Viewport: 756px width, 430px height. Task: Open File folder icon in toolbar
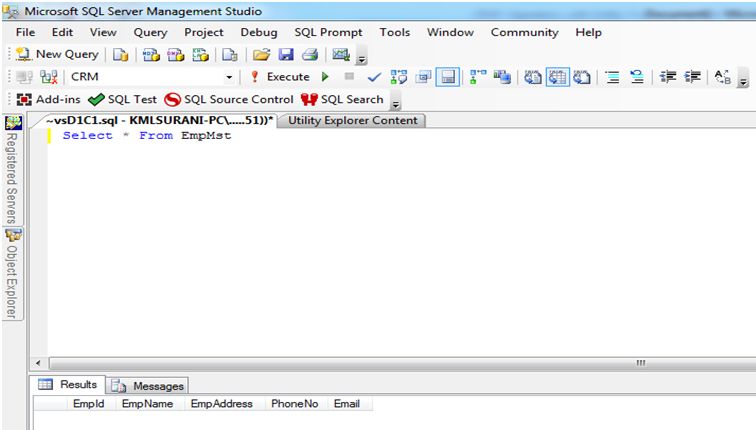pos(261,55)
